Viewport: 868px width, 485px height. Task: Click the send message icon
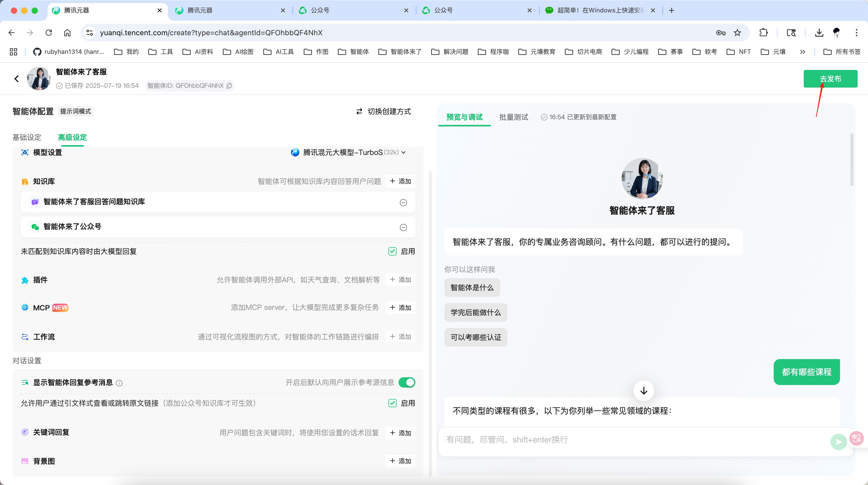tap(839, 441)
